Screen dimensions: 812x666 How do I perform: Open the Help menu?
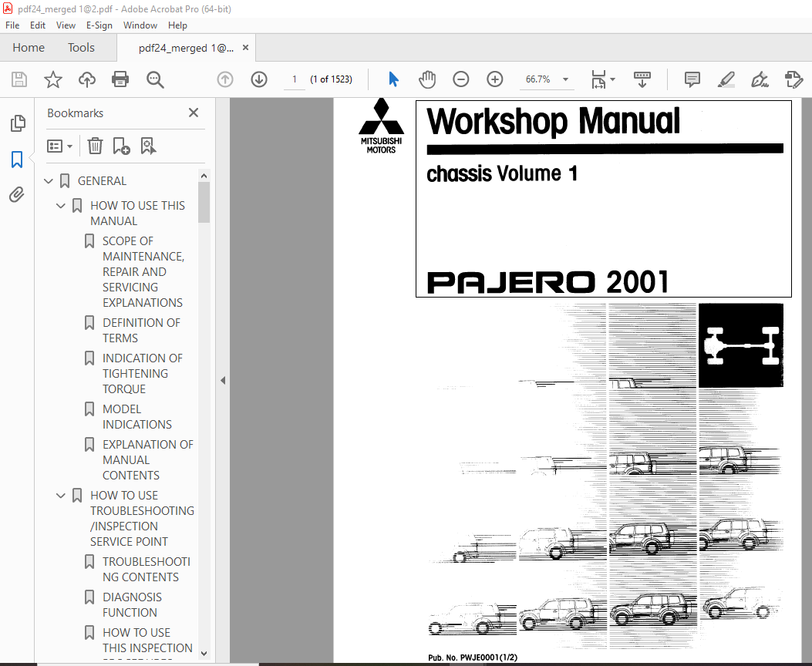pos(177,25)
